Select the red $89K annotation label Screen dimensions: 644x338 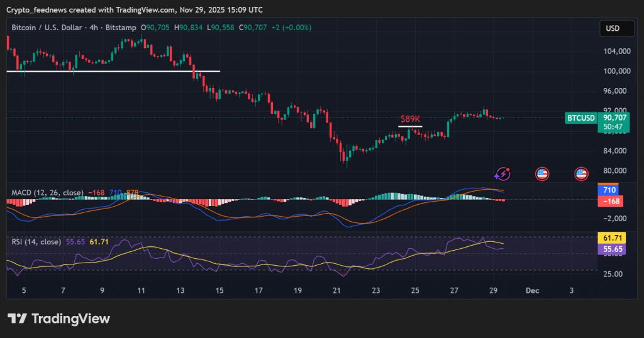(x=410, y=119)
